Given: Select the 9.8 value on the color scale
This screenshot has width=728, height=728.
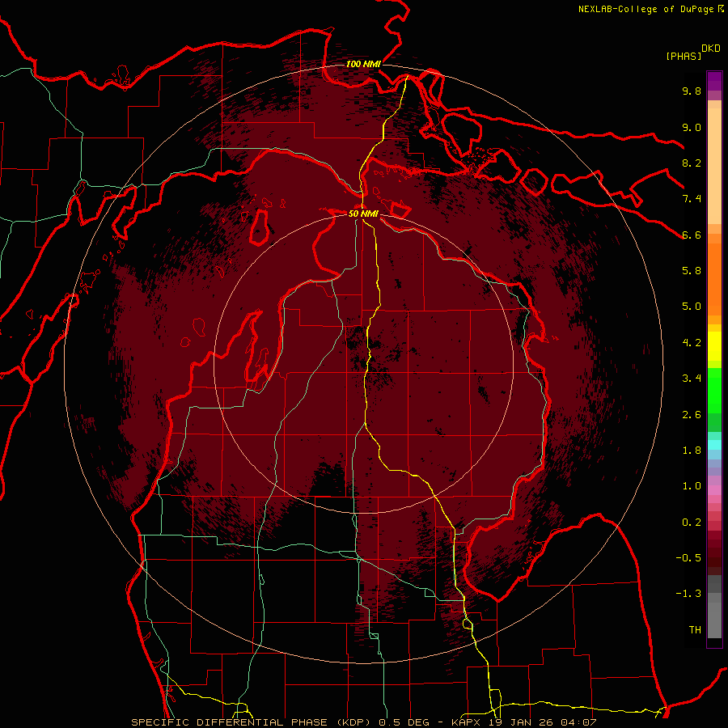Looking at the screenshot, I should tap(692, 91).
